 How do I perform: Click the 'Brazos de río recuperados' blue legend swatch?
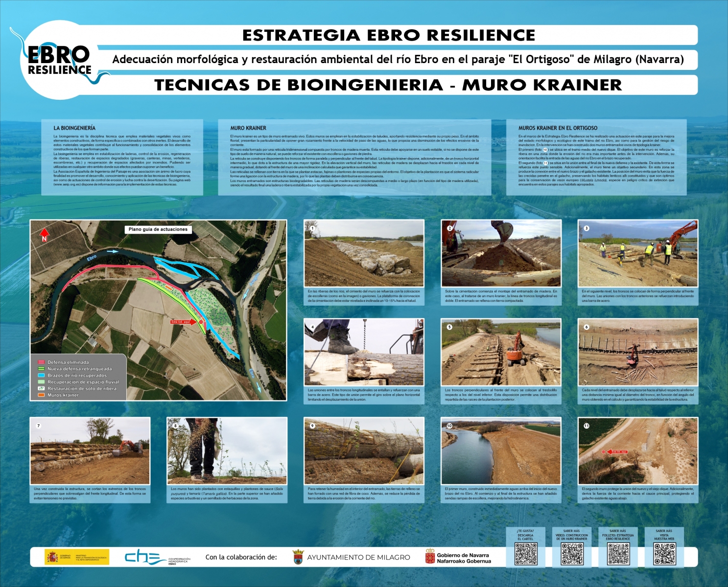coord(42,376)
